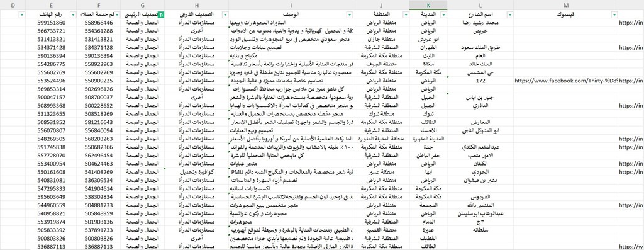Select phone number cell 550161608

(x=51, y=172)
